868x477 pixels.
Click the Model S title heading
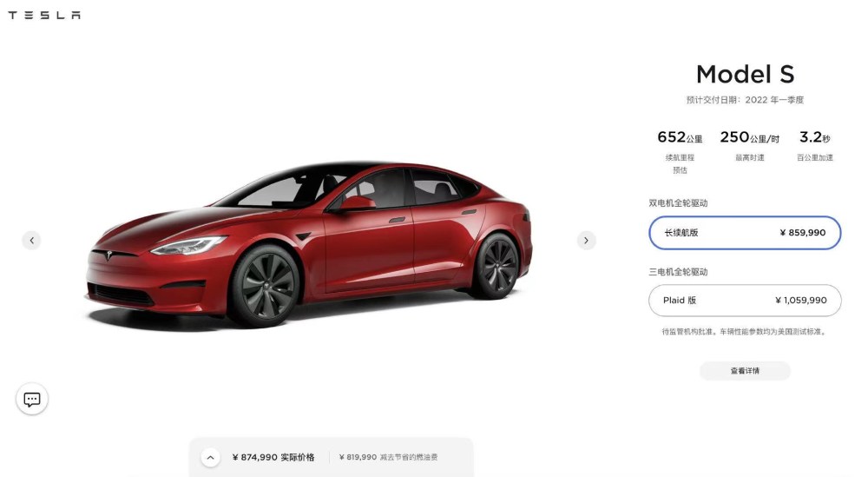tap(745, 74)
